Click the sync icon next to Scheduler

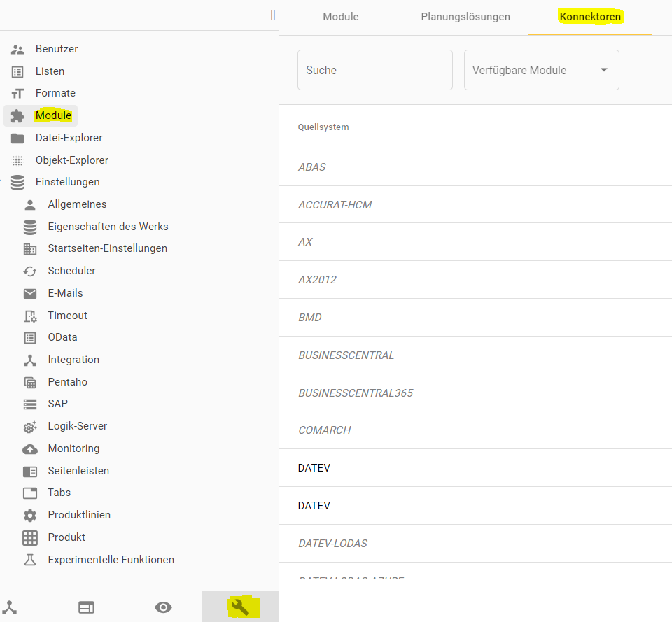[x=30, y=271]
